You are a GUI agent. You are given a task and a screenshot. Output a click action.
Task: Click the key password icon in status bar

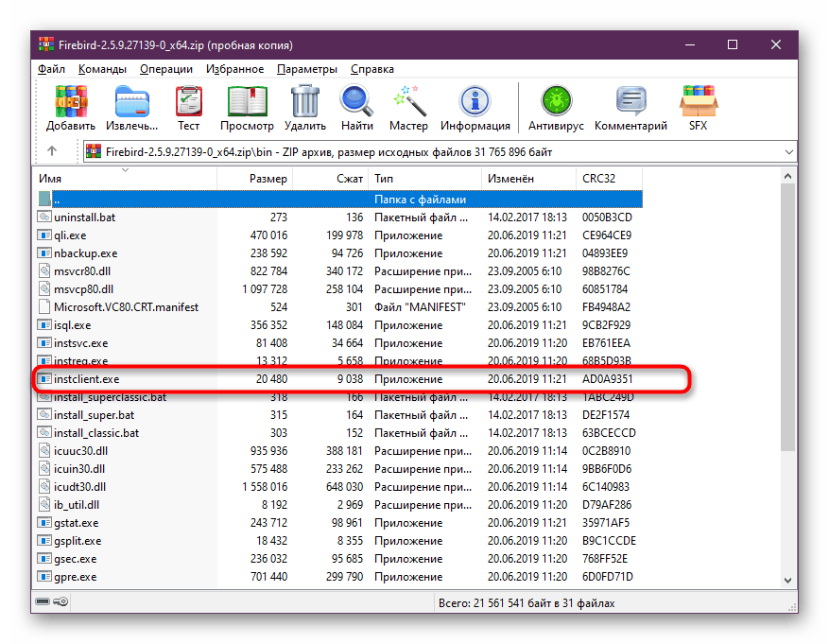point(61,601)
